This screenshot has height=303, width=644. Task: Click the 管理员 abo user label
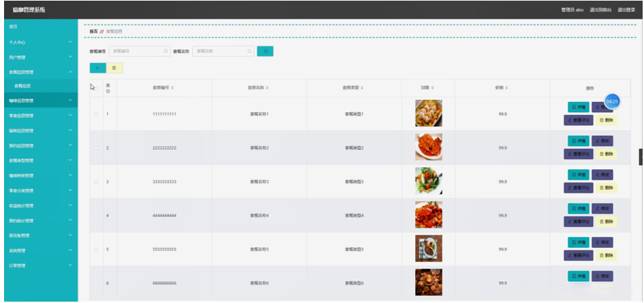[x=572, y=10]
